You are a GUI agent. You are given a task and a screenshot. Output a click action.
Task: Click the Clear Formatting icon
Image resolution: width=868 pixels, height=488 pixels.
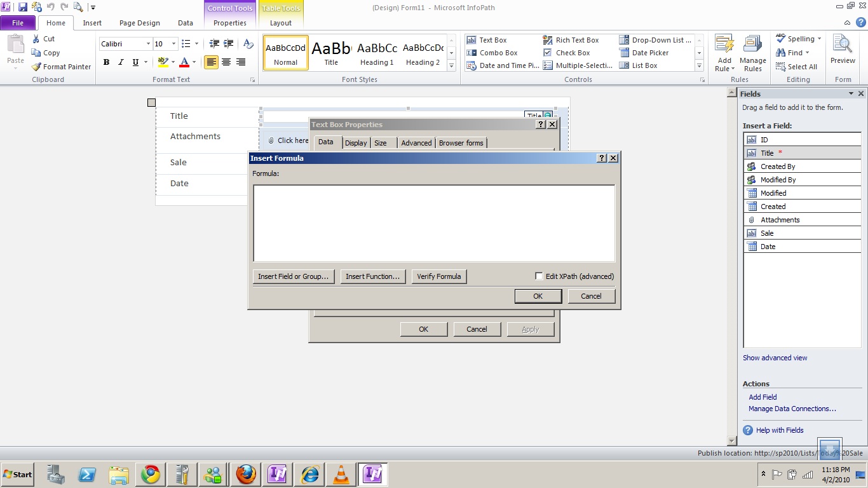(x=248, y=44)
